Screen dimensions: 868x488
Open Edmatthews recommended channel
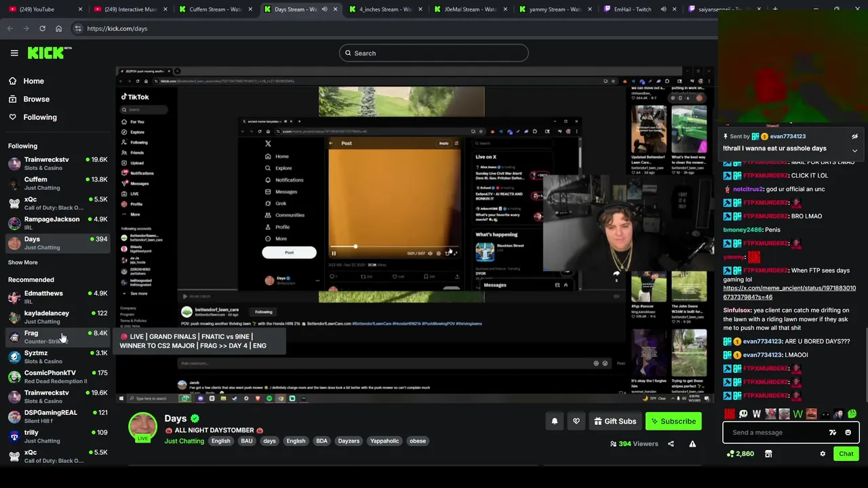pyautogui.click(x=58, y=297)
